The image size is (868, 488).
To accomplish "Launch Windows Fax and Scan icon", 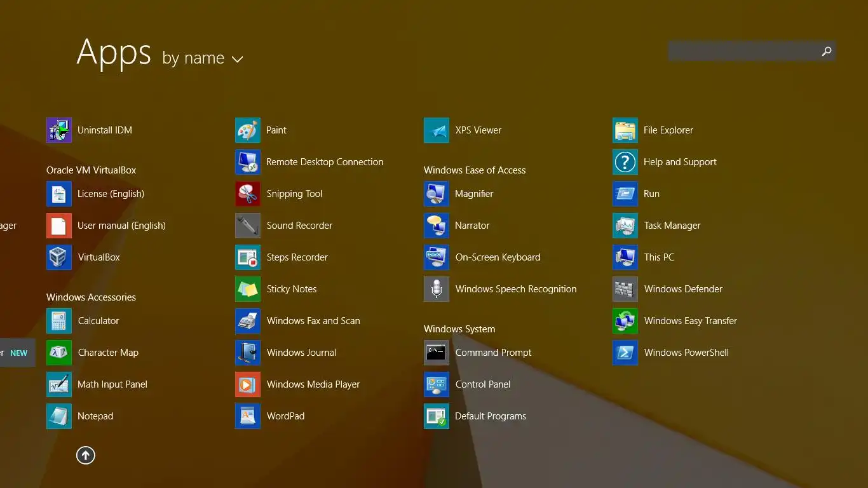I will (x=248, y=321).
